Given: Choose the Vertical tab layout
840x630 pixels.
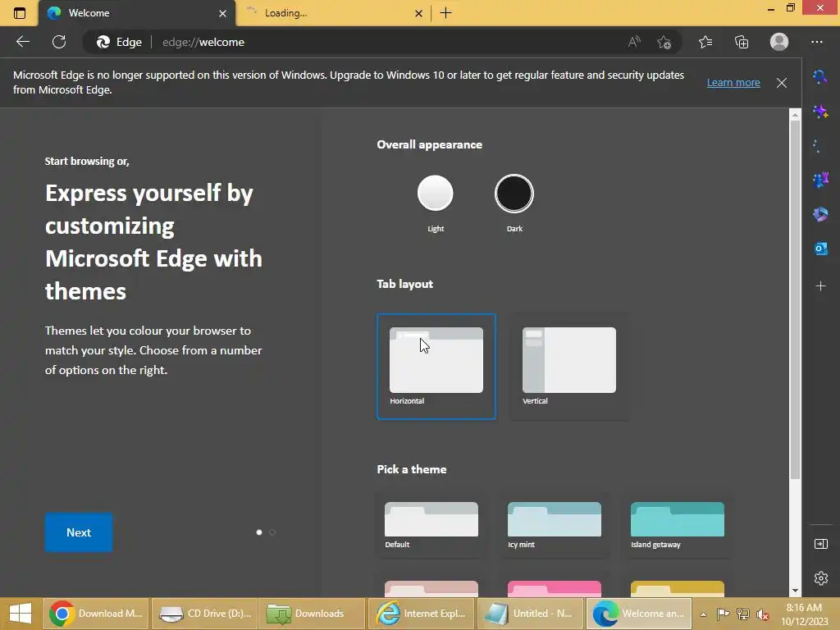Looking at the screenshot, I should click(x=569, y=367).
